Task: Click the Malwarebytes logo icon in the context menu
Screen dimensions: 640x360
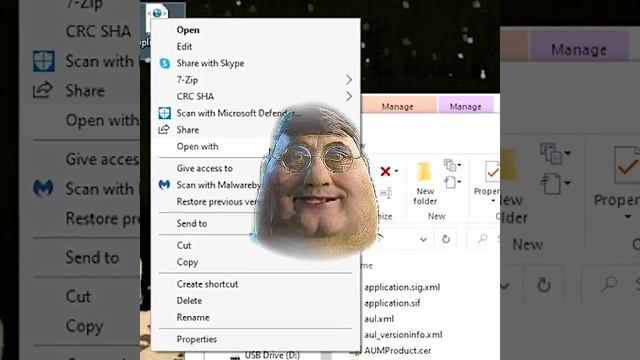Action: [164, 185]
